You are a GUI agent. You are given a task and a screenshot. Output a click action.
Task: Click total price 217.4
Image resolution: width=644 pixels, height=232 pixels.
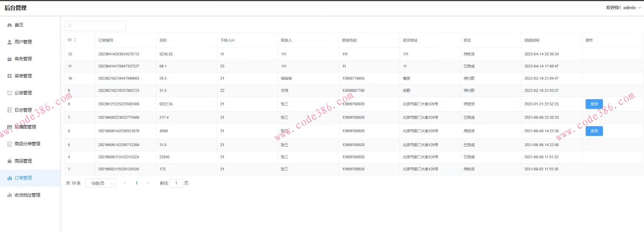pyautogui.click(x=164, y=118)
